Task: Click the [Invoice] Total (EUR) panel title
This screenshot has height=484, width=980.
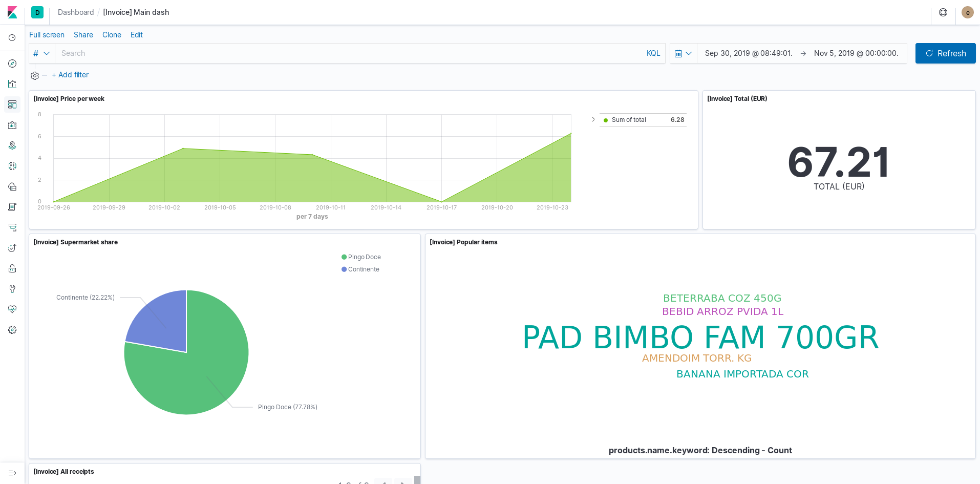Action: (x=737, y=99)
